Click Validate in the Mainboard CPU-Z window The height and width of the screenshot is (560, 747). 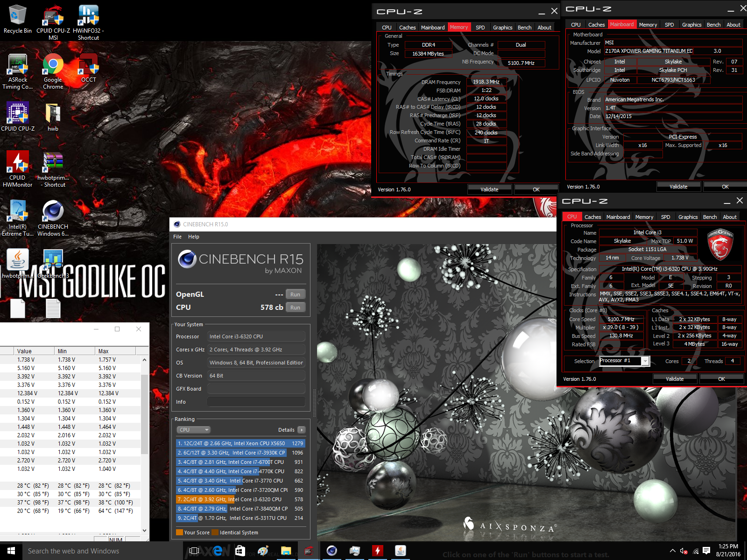(x=678, y=187)
